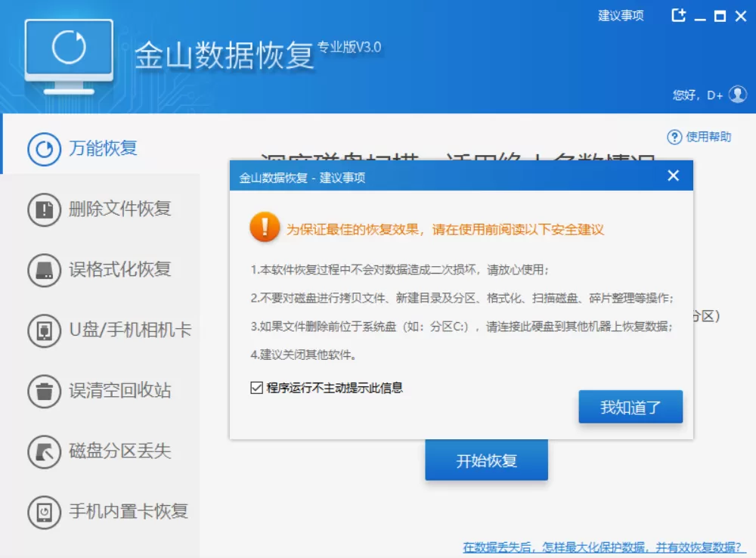
Task: Click the 磁盘分区丢失 partition icon
Action: pos(44,452)
